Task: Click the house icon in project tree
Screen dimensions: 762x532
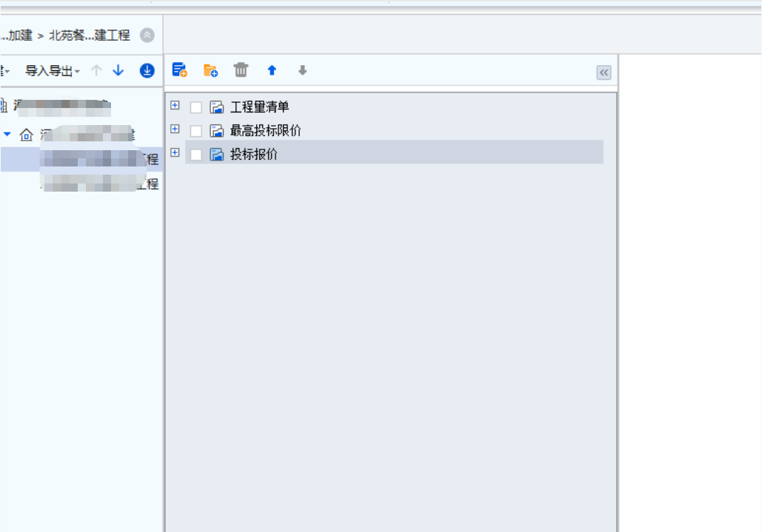Action: click(x=26, y=135)
